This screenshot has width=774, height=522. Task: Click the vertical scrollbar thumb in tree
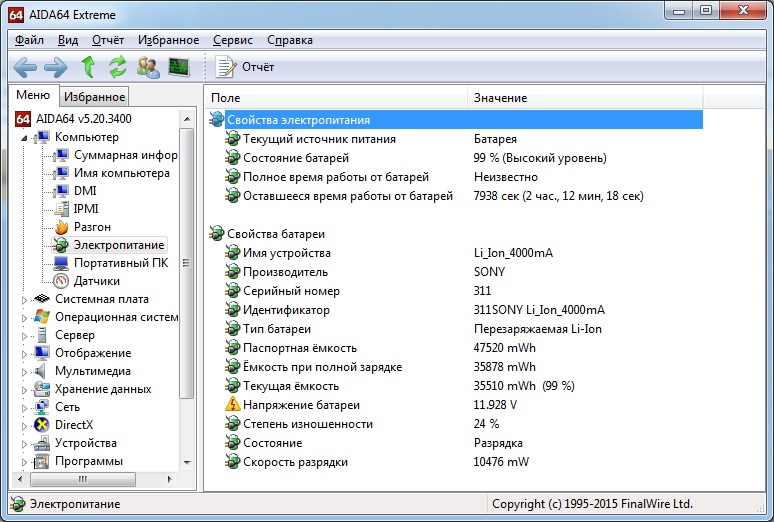[187, 263]
